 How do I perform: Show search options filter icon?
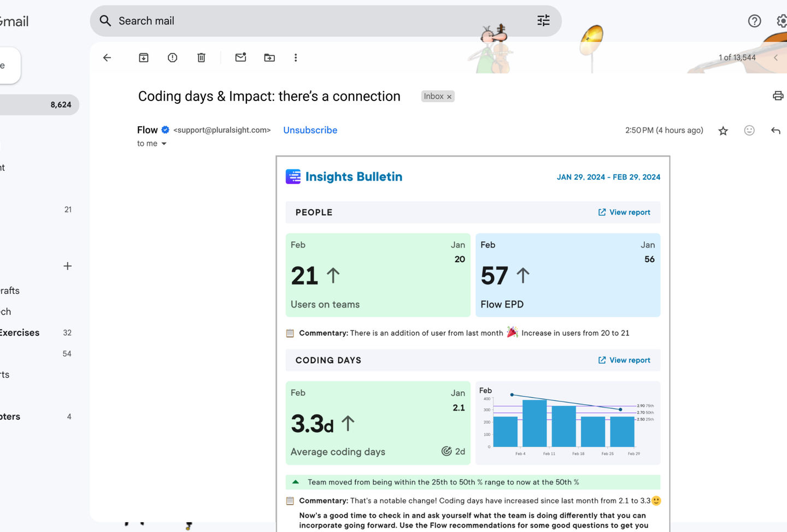(x=543, y=21)
